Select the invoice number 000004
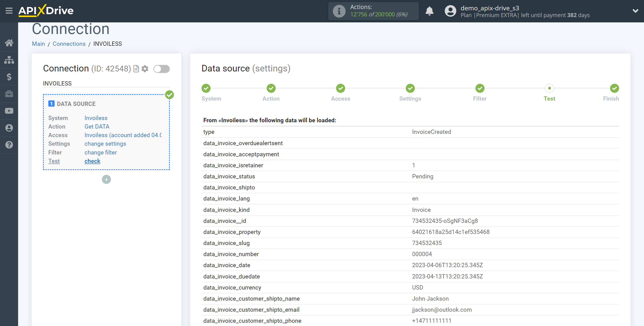This screenshot has height=326, width=644. 422,254
